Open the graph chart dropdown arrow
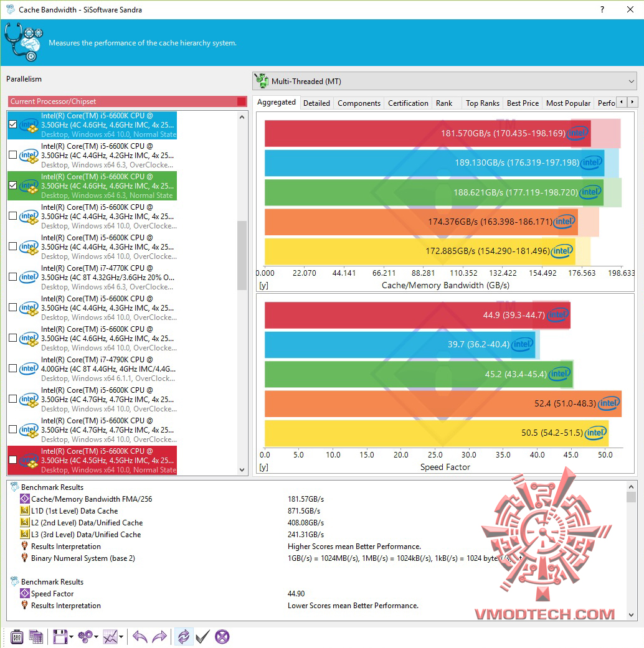The height and width of the screenshot is (648, 644). [121, 637]
